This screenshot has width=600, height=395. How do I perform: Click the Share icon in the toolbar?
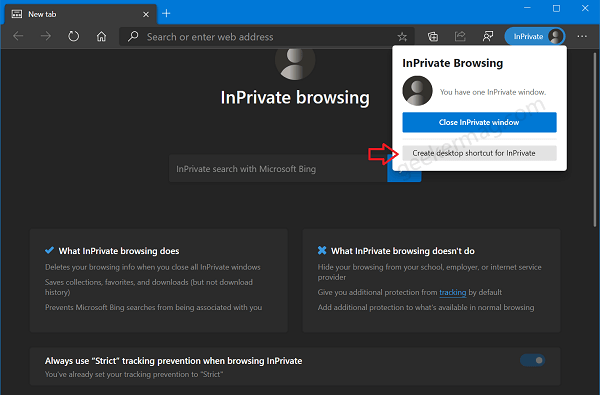pos(460,36)
